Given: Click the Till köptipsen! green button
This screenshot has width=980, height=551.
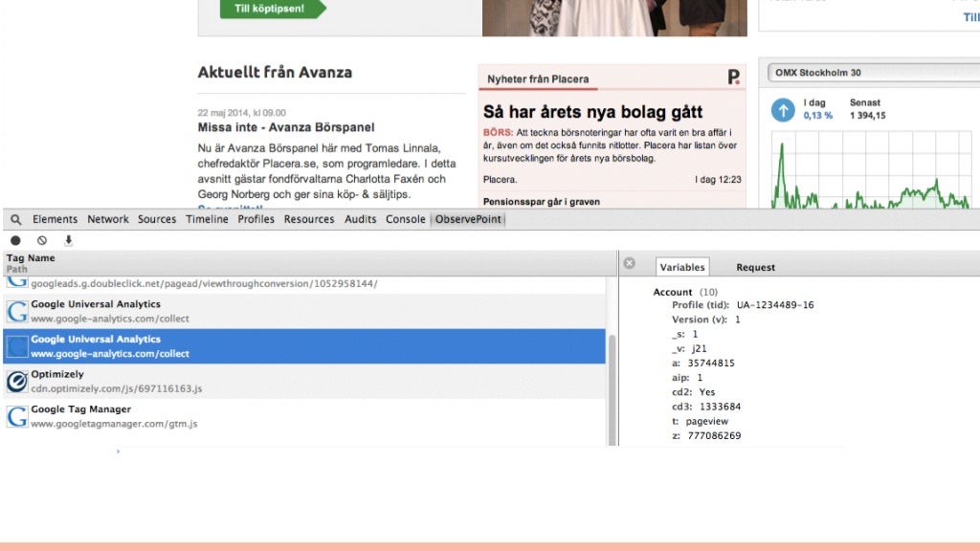Looking at the screenshot, I should click(x=273, y=9).
